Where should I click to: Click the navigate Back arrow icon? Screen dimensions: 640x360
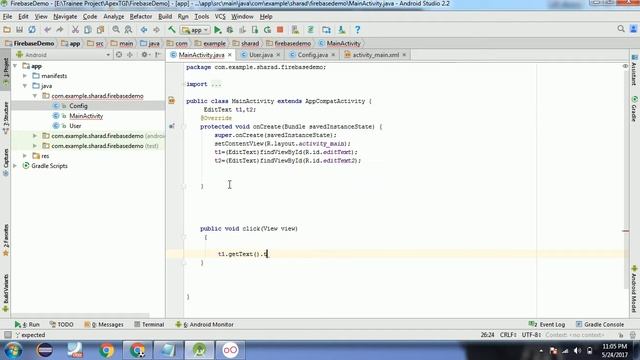pos(144,29)
